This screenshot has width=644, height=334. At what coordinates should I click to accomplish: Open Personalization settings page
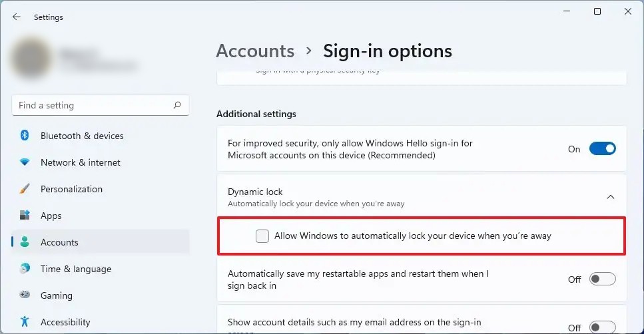click(x=101, y=189)
